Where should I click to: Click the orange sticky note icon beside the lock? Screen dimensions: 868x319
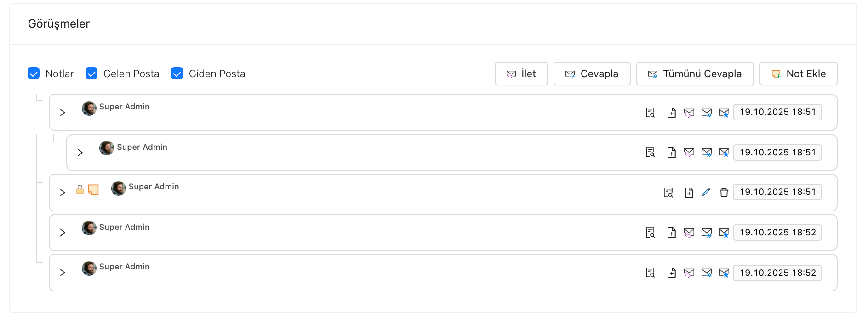93,189
